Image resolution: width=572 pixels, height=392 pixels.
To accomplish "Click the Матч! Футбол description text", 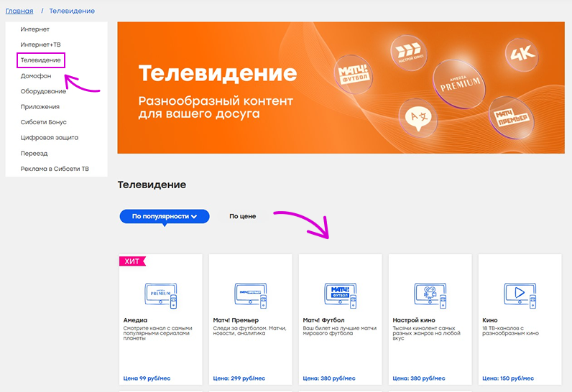I will 340,331.
